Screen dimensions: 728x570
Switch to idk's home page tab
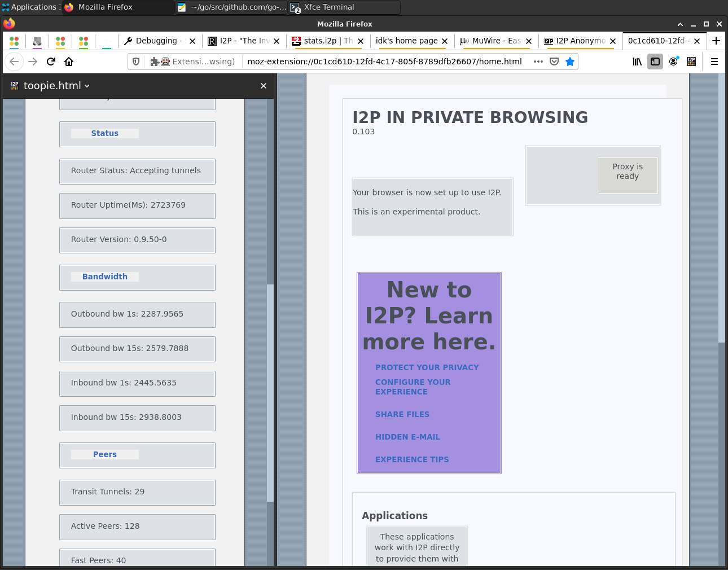[x=412, y=41]
